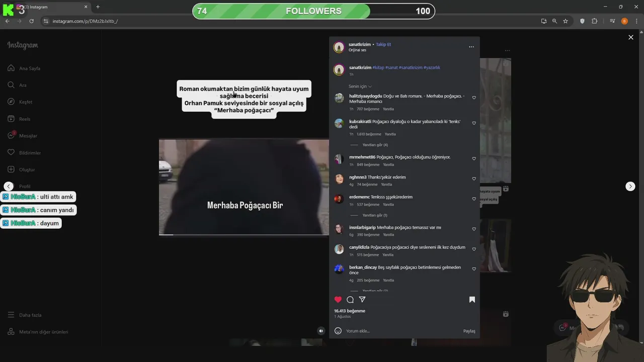
Task: Like berkan_dincay's comment
Action: click(x=474, y=269)
